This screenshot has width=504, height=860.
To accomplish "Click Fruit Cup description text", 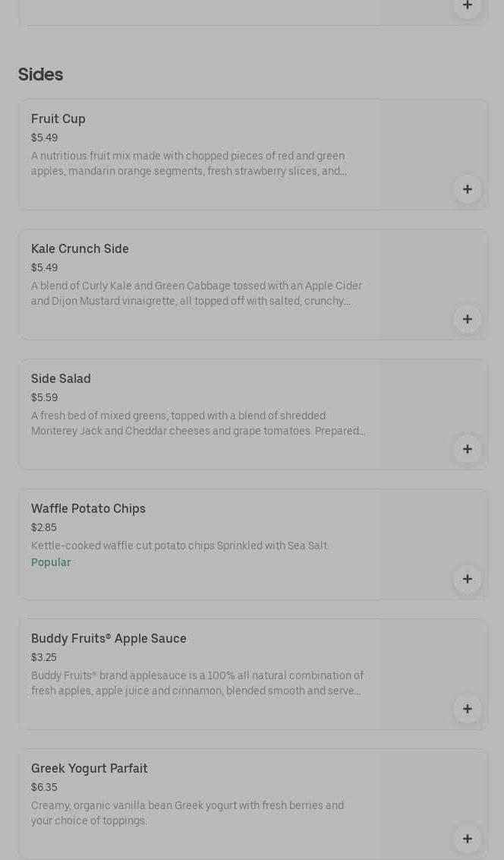I will [x=188, y=163].
